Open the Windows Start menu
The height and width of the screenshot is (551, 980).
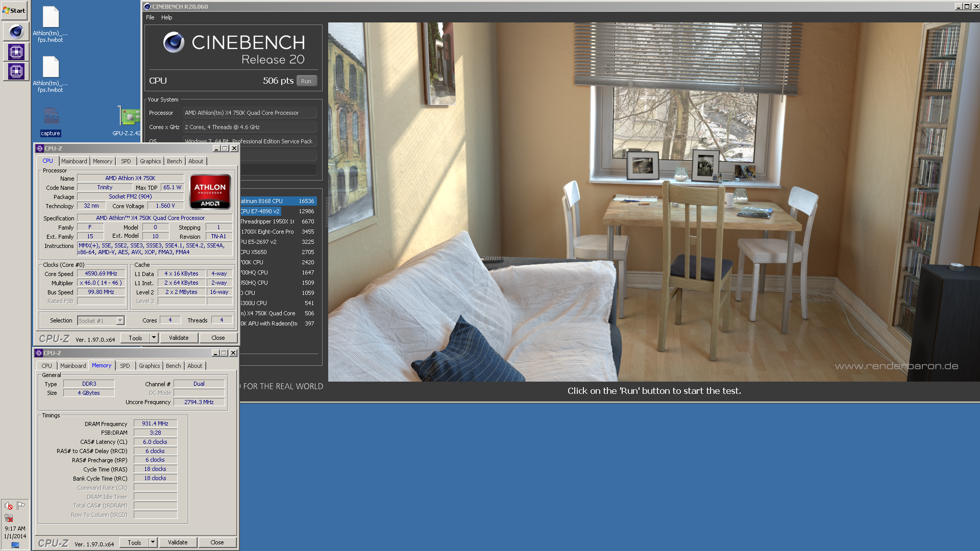click(x=14, y=10)
